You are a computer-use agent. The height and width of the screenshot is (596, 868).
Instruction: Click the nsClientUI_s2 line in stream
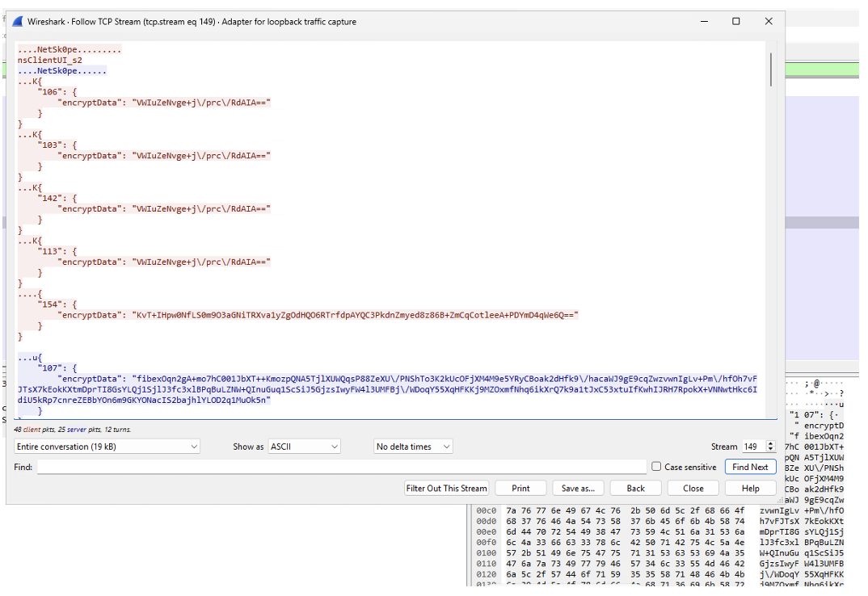pos(50,61)
